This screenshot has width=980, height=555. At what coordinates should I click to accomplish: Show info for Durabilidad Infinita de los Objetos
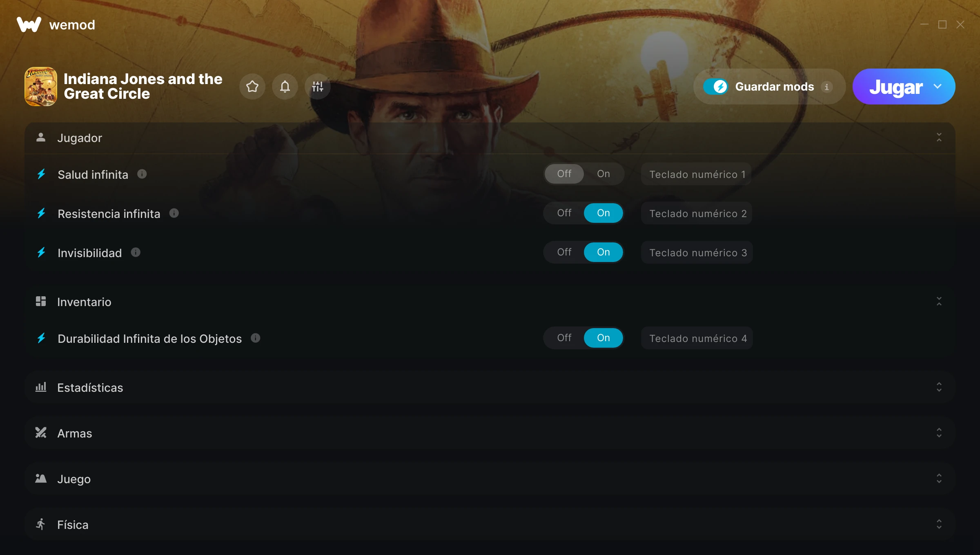(256, 338)
